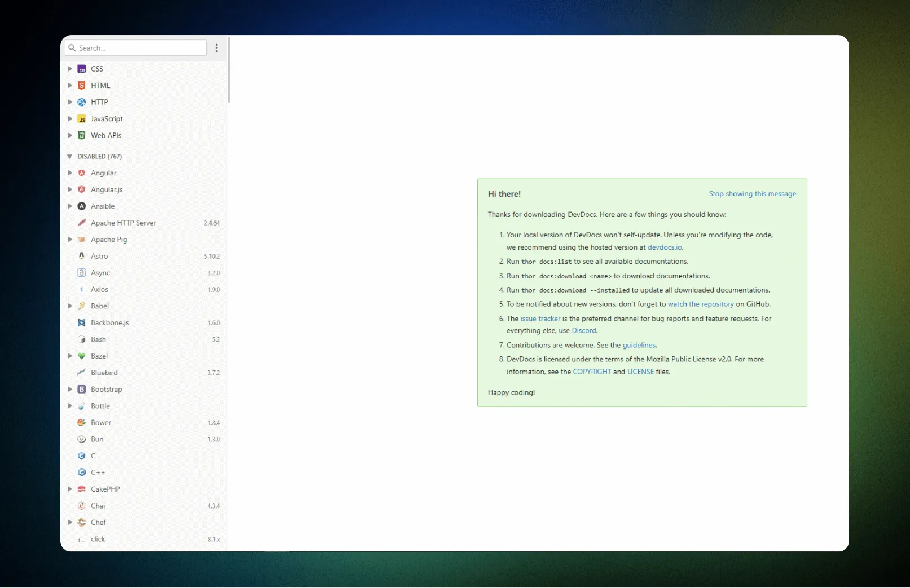Click the C++ language icon
Image resolution: width=910 pixels, height=588 pixels.
(82, 472)
